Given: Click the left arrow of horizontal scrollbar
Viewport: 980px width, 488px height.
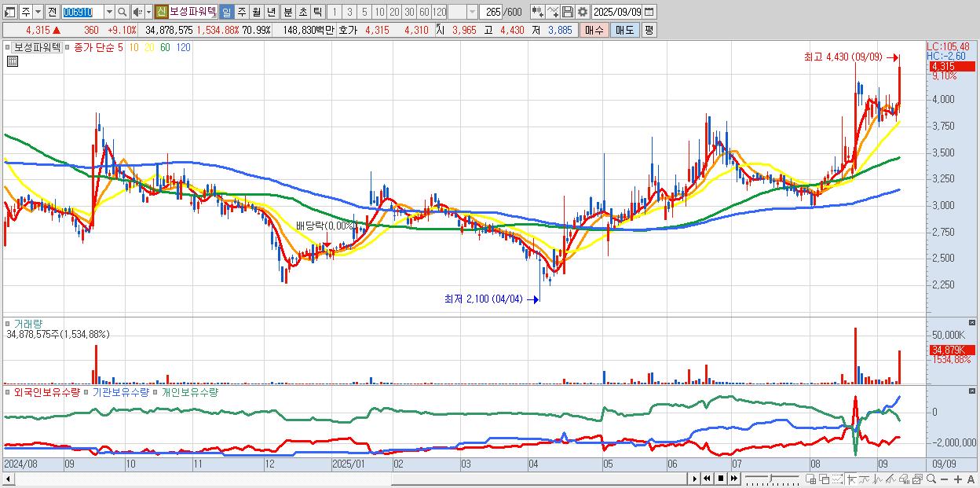Looking at the screenshot, I should (9, 479).
